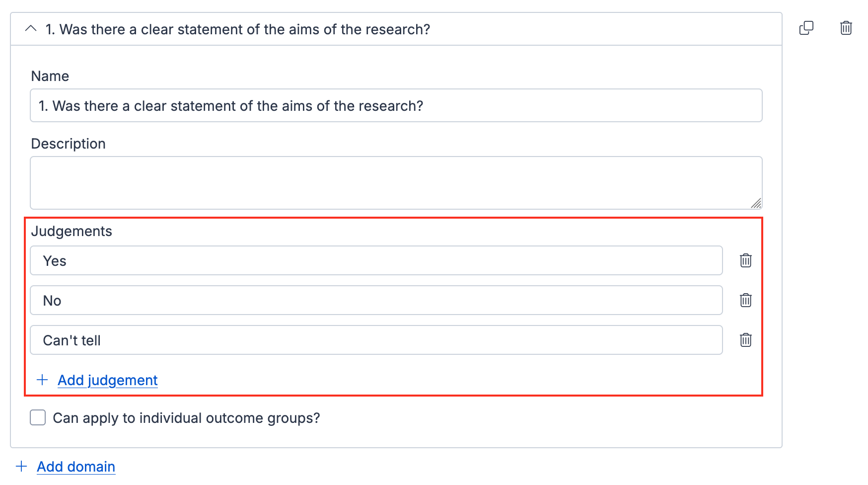Collapse the domain using the chevron arrow
868x485 pixels.
pos(31,29)
